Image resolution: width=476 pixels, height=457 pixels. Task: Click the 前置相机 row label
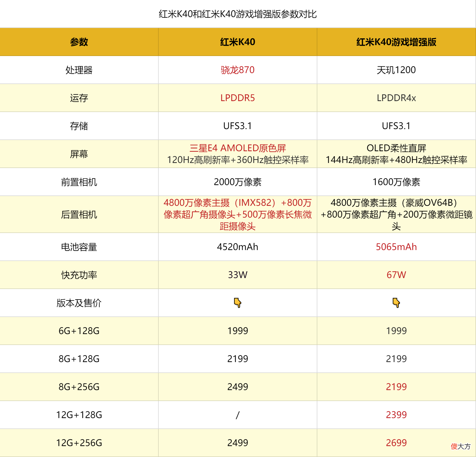coord(79,182)
